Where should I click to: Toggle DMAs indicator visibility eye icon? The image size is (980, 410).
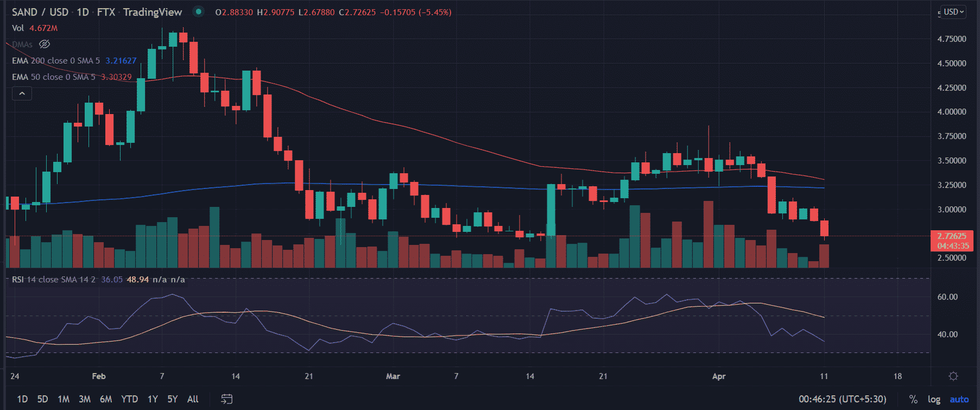click(x=45, y=44)
